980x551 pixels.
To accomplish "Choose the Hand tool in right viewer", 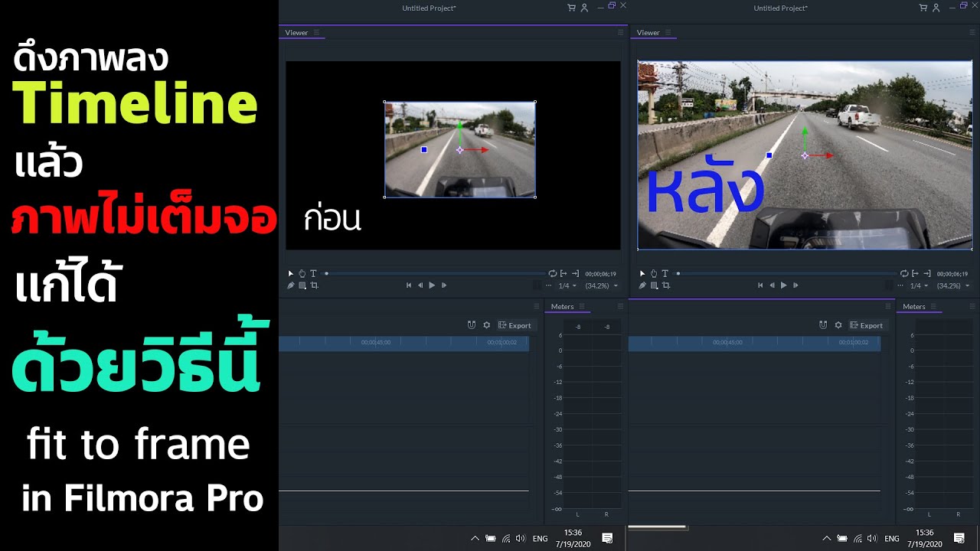I will (x=653, y=273).
